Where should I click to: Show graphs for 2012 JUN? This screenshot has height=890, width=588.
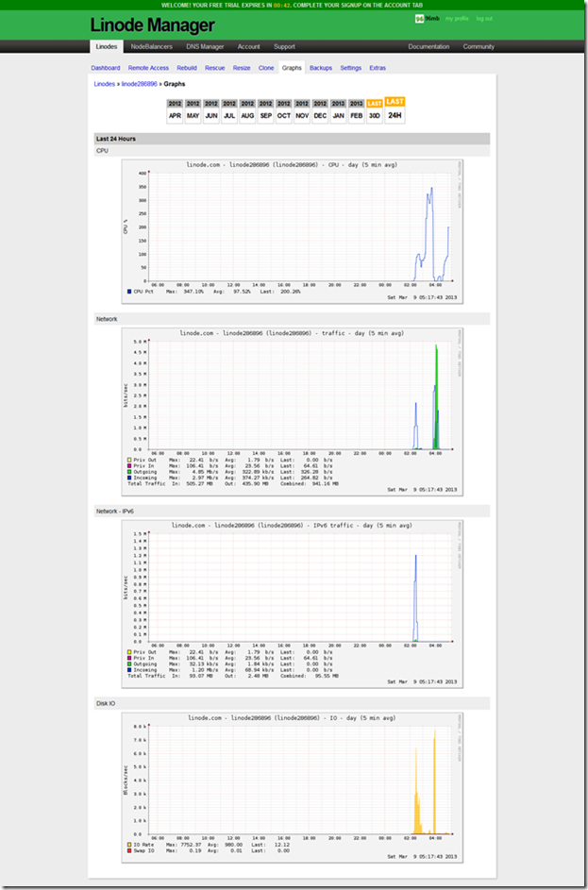211,110
